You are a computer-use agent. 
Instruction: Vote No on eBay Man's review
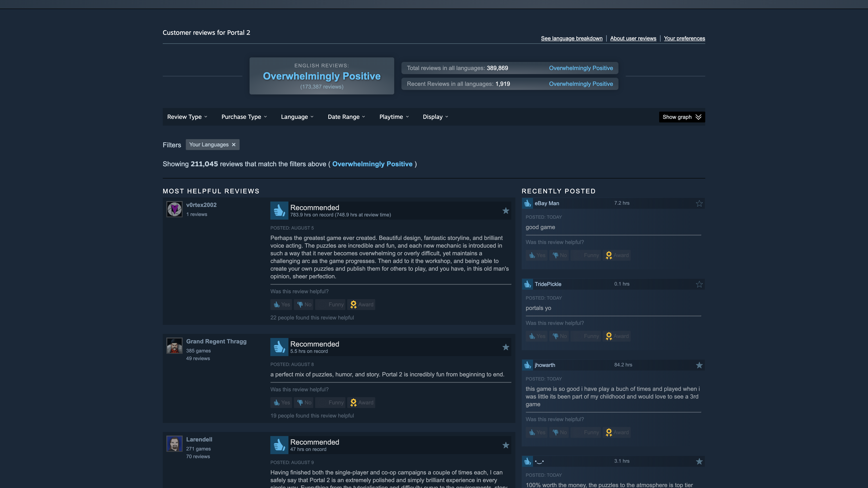pos(559,255)
